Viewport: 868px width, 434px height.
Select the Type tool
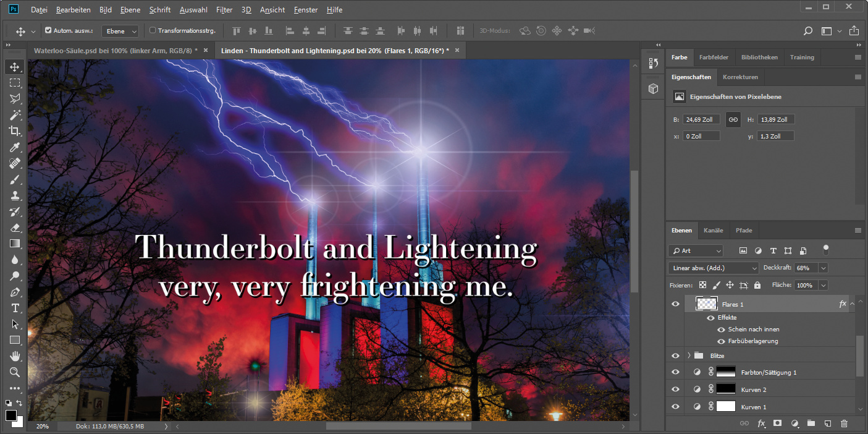[x=15, y=308]
